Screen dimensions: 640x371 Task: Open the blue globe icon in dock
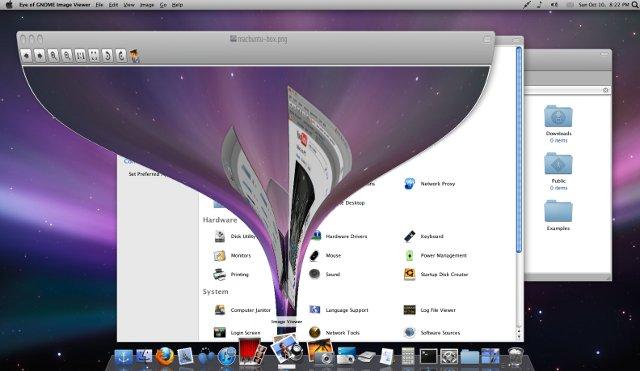pos(227,356)
